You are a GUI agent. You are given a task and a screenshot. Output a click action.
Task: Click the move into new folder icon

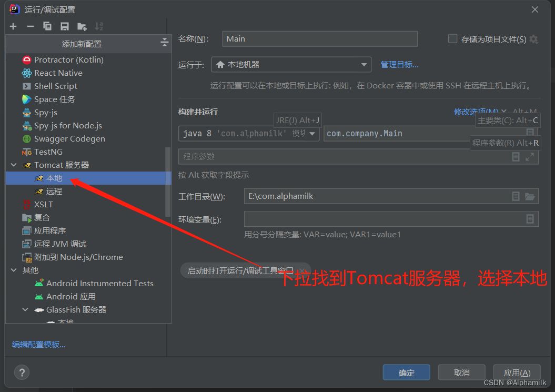(x=82, y=26)
